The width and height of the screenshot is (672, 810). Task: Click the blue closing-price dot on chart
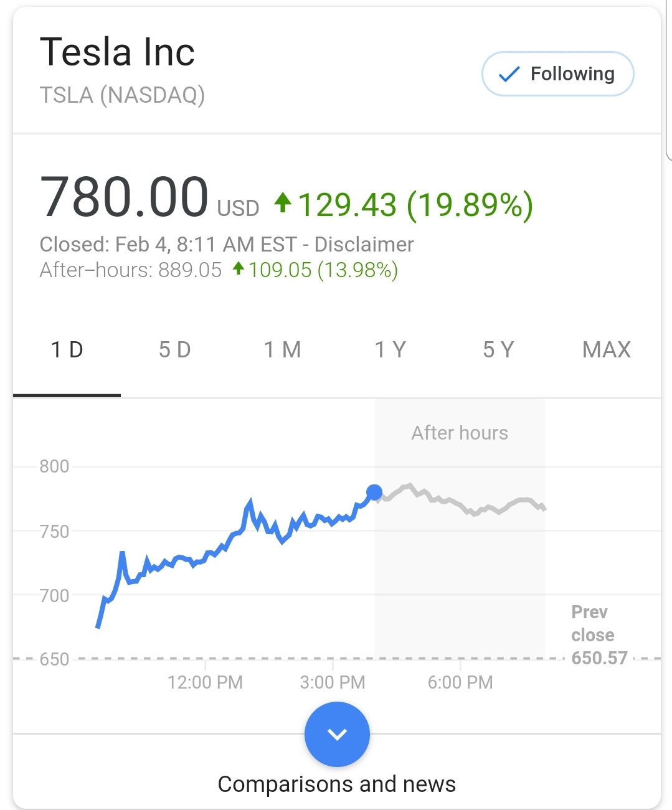point(374,492)
